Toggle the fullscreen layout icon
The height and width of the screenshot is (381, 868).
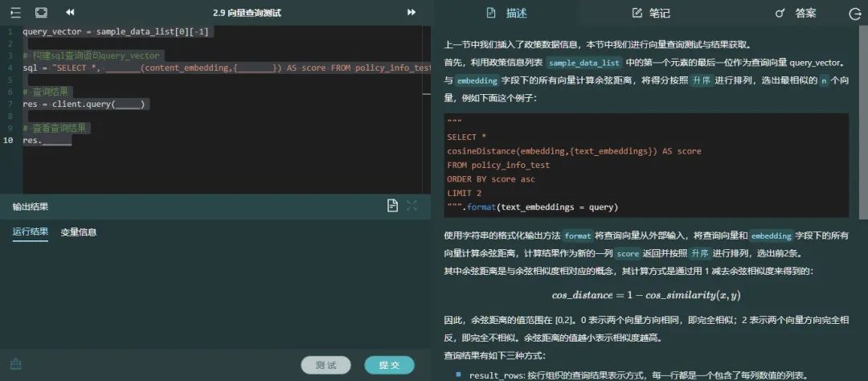click(x=41, y=12)
